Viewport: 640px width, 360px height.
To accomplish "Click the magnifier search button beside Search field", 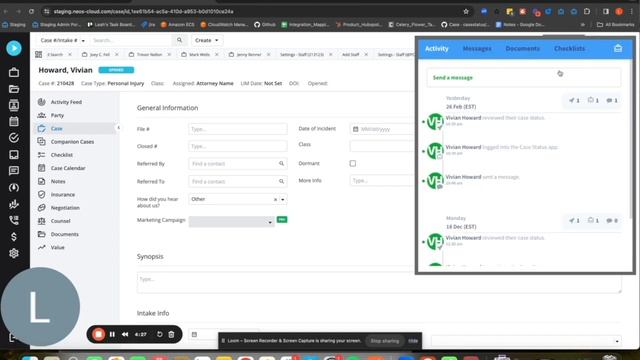I will [180, 40].
